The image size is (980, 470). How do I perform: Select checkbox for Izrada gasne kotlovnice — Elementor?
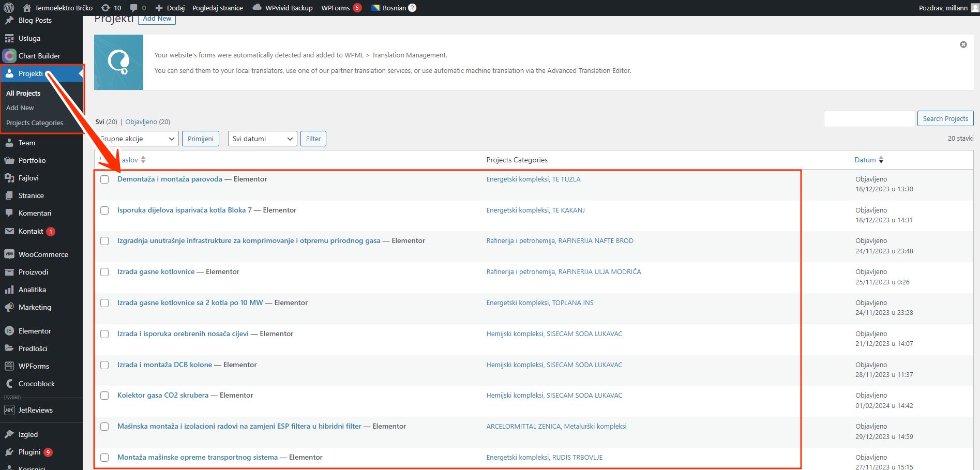(104, 272)
